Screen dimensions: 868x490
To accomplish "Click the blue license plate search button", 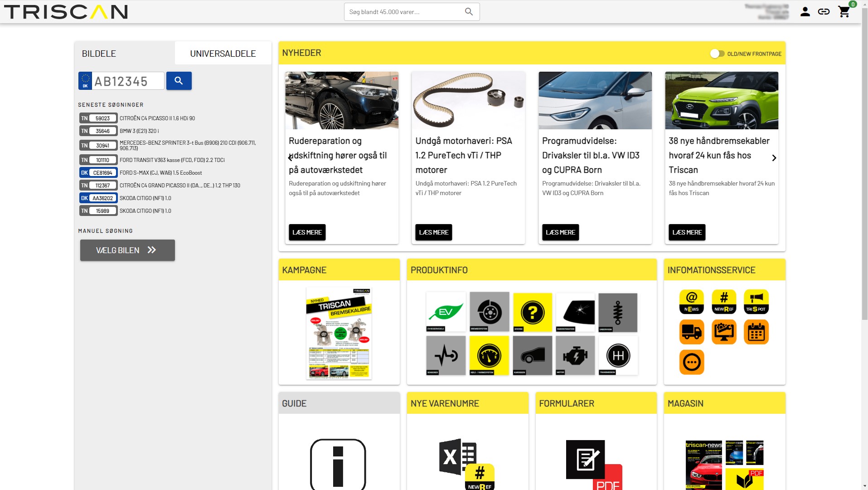I will (179, 81).
